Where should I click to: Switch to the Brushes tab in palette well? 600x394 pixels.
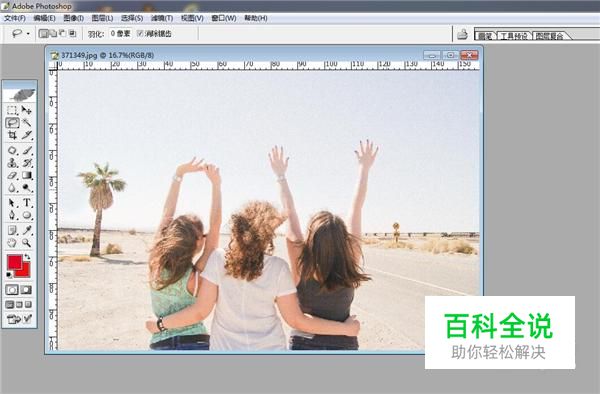pyautogui.click(x=486, y=36)
